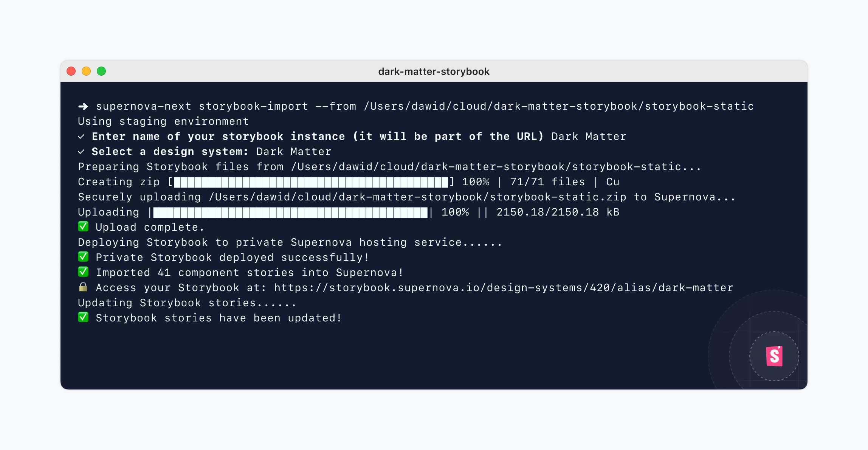Click the 'Dark Matter' storybook instance name answer
868x450 pixels.
589,137
